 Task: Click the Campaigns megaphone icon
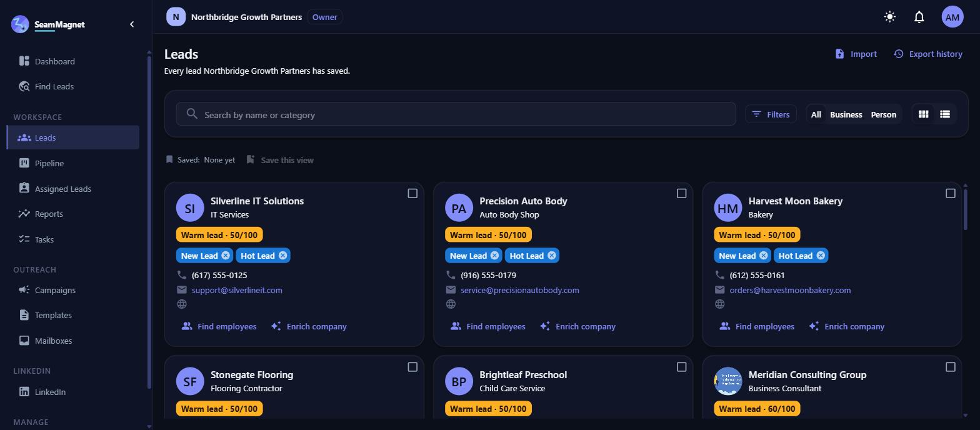pyautogui.click(x=24, y=290)
